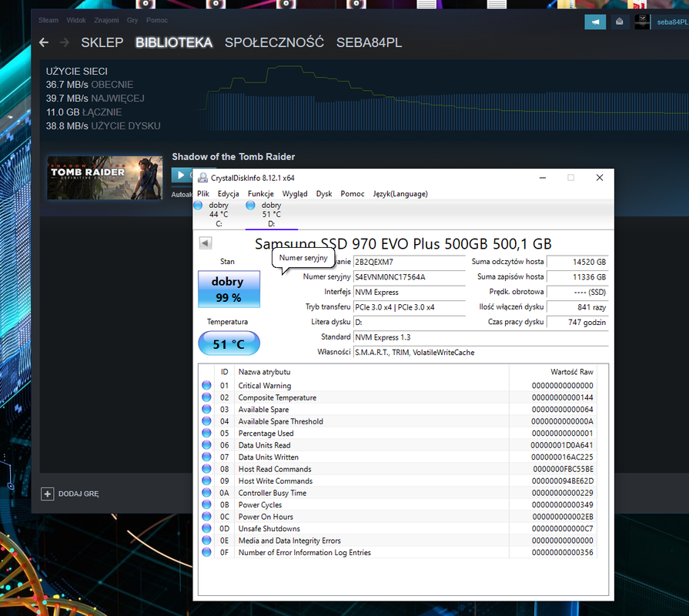
Task: Click the dobry 99 % health status button
Action: 229,289
